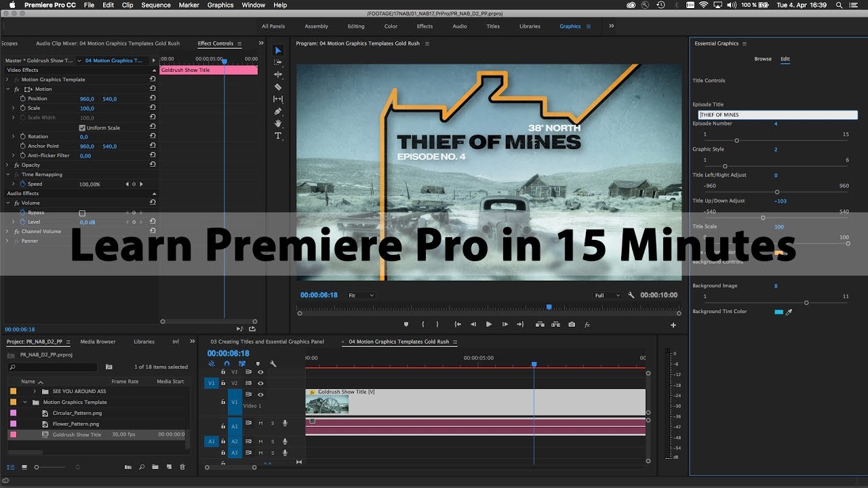Click Step Back one frame button
This screenshot has height=488, width=868.
click(473, 325)
